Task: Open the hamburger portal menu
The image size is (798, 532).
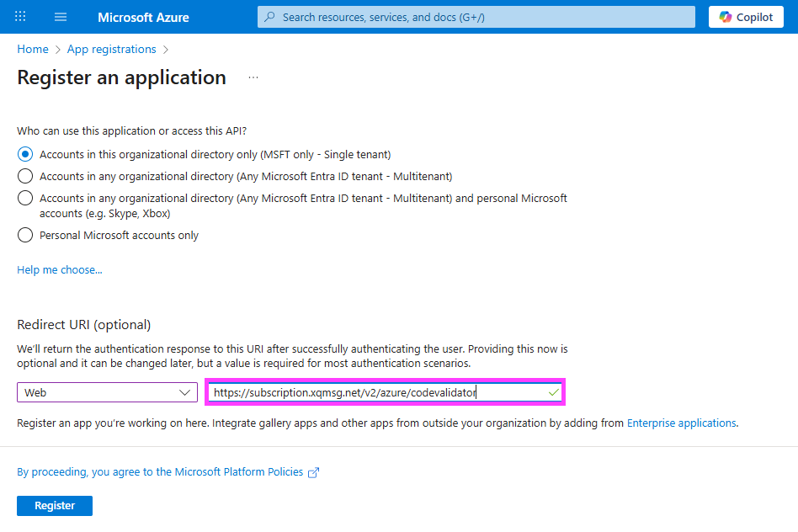Action: [x=61, y=17]
